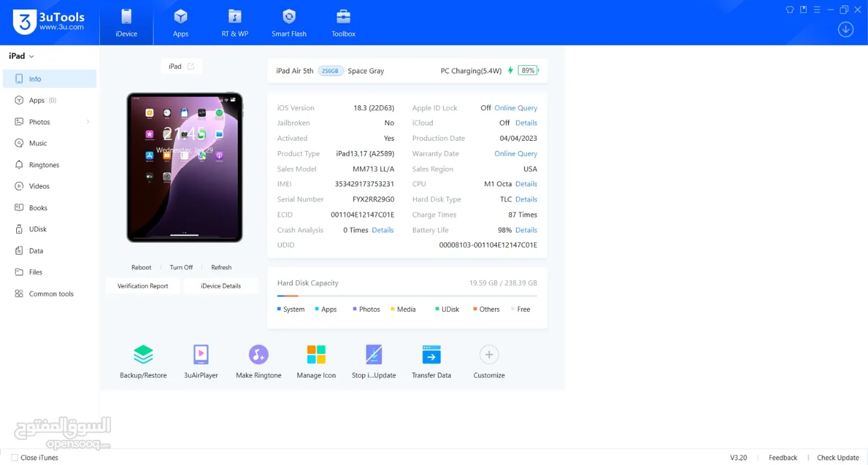This screenshot has height=465, width=868.
Task: Open Books in the sidebar
Action: coord(50,208)
